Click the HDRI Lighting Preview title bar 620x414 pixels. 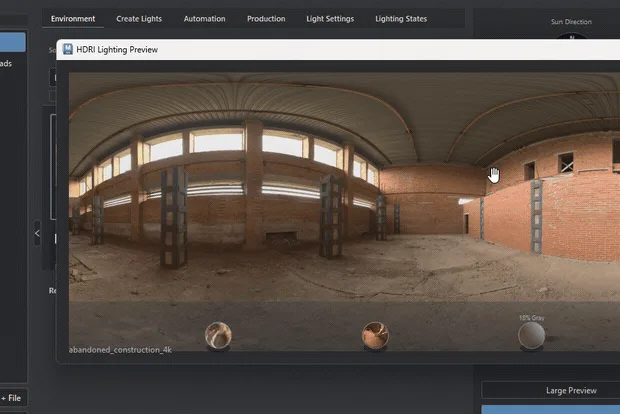tap(338, 49)
